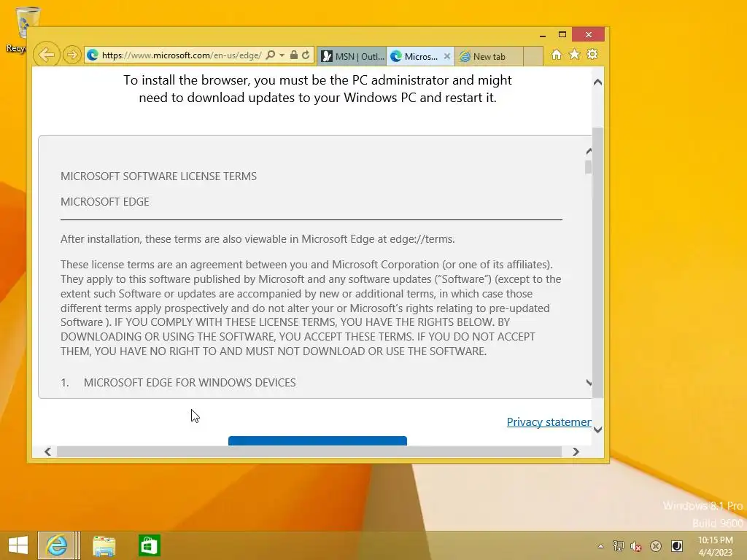Open the Windows Start button
The height and width of the screenshot is (560, 747).
tap(18, 545)
